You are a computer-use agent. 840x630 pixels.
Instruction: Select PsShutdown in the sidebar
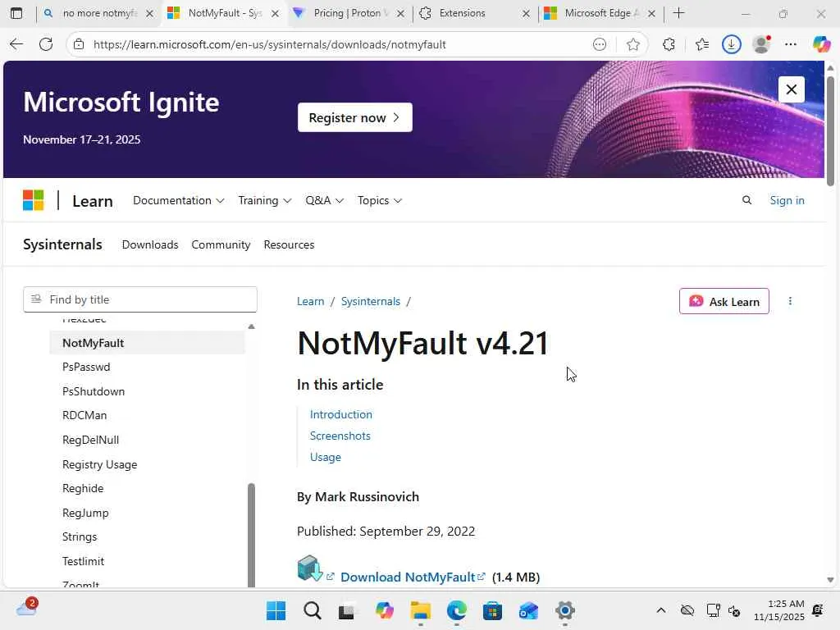(x=94, y=391)
